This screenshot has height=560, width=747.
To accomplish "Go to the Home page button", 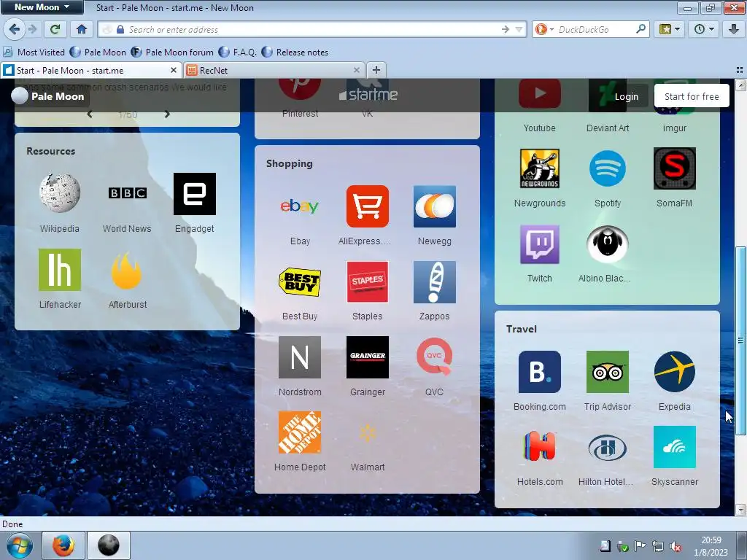I will pyautogui.click(x=82, y=29).
